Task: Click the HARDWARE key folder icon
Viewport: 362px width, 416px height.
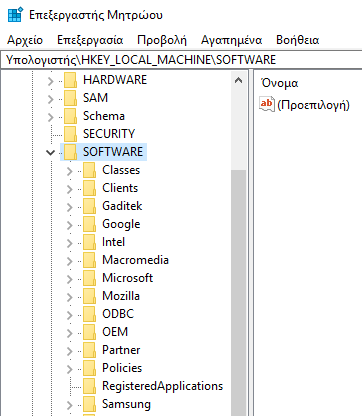Action: (x=70, y=80)
